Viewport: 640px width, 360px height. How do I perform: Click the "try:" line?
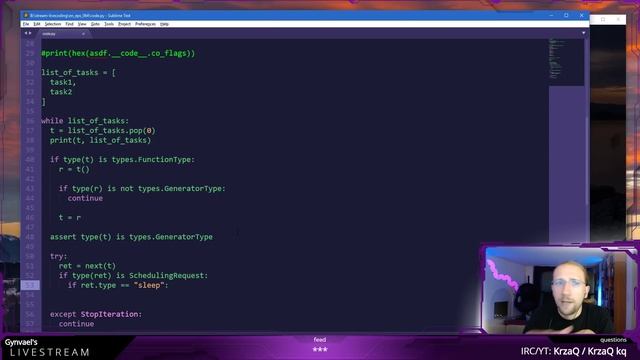tap(58, 256)
